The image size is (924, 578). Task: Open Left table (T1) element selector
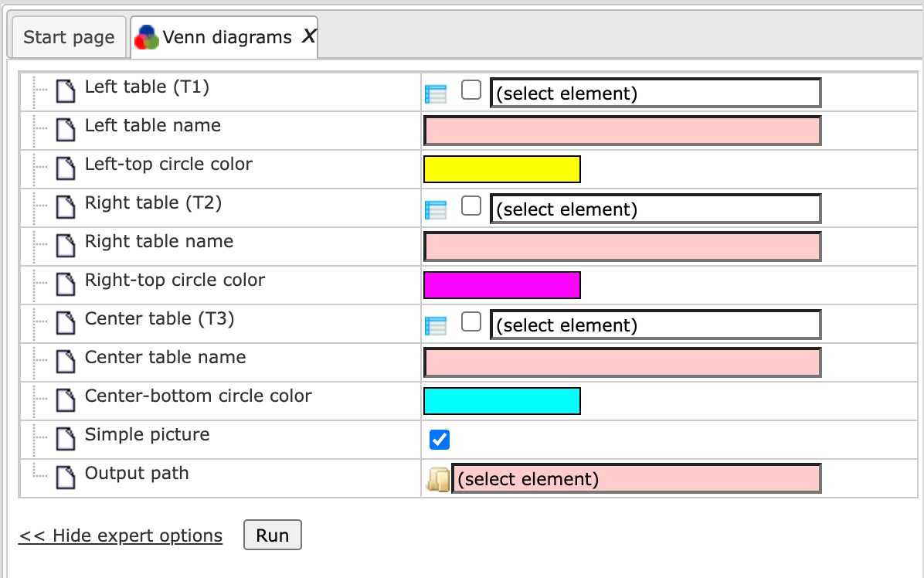pos(655,93)
